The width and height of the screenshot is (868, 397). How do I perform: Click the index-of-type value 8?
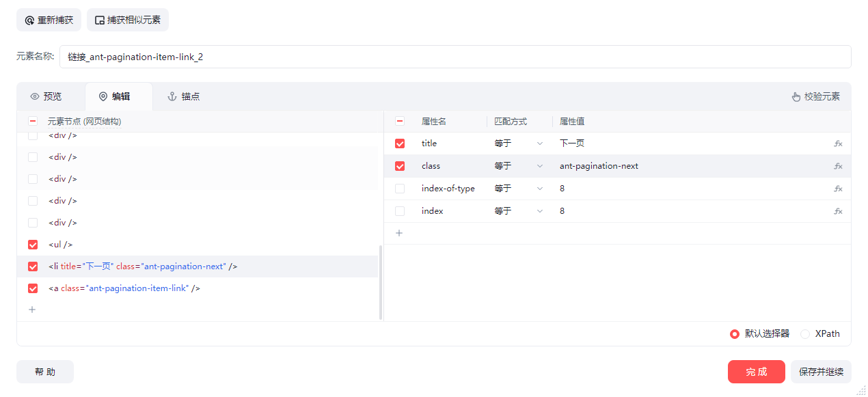562,189
